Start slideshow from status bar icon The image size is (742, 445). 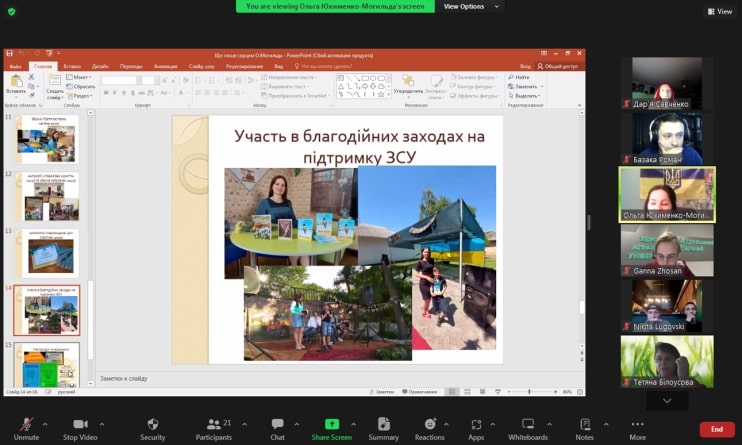pos(497,392)
